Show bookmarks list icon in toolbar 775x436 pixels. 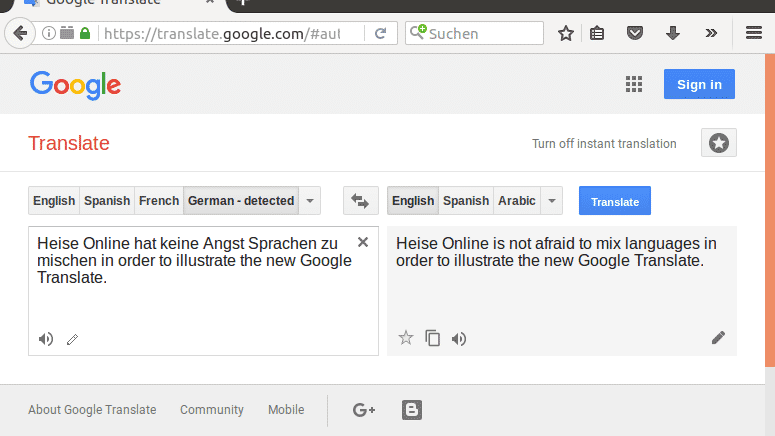(597, 33)
